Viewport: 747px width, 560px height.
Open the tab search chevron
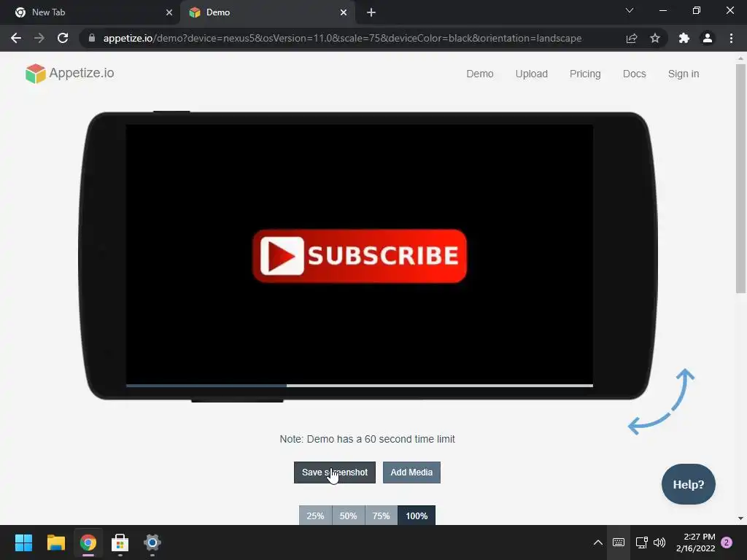pyautogui.click(x=630, y=10)
